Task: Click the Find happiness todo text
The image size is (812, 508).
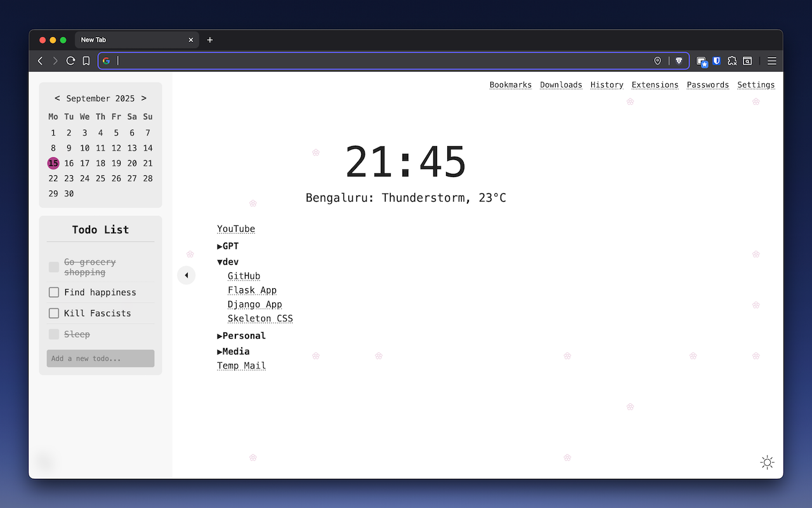Action: pyautogui.click(x=100, y=292)
